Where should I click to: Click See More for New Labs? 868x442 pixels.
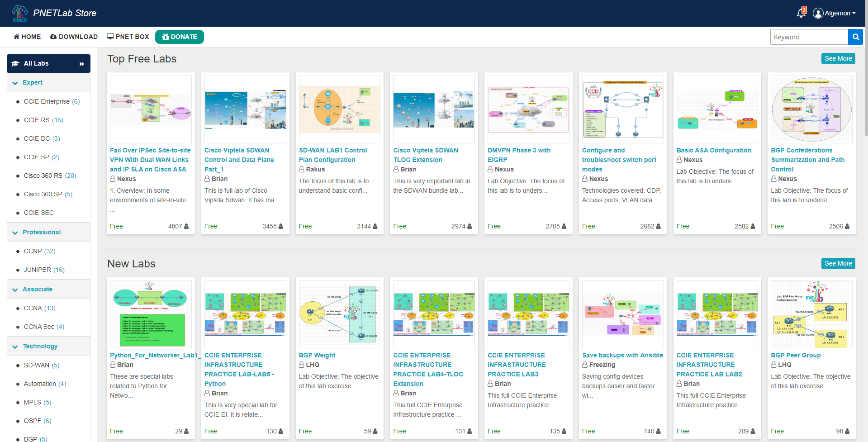[x=838, y=263]
